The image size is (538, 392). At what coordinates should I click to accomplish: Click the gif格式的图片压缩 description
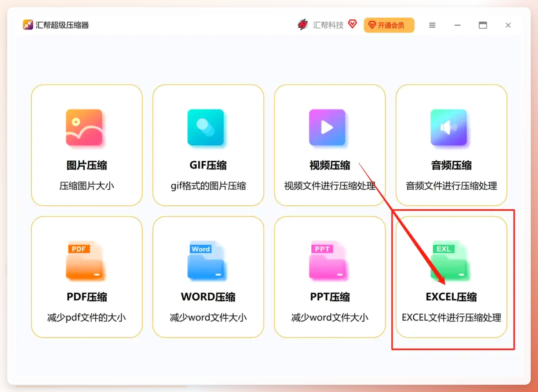point(208,186)
